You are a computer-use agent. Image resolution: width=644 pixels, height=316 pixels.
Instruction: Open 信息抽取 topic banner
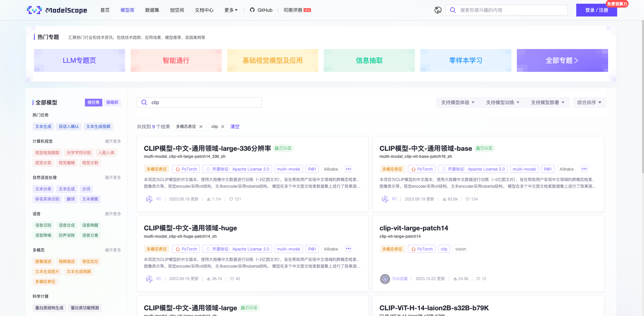click(x=369, y=60)
